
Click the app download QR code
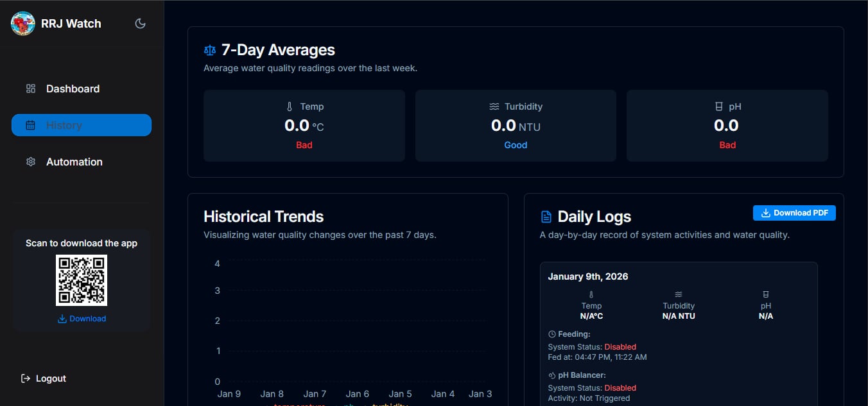[x=82, y=280]
